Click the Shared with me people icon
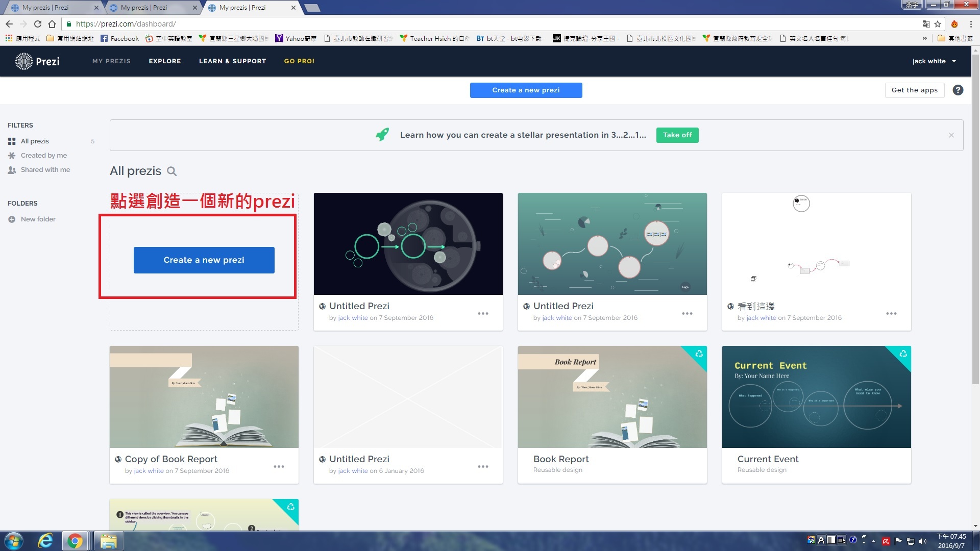 pyautogui.click(x=12, y=170)
